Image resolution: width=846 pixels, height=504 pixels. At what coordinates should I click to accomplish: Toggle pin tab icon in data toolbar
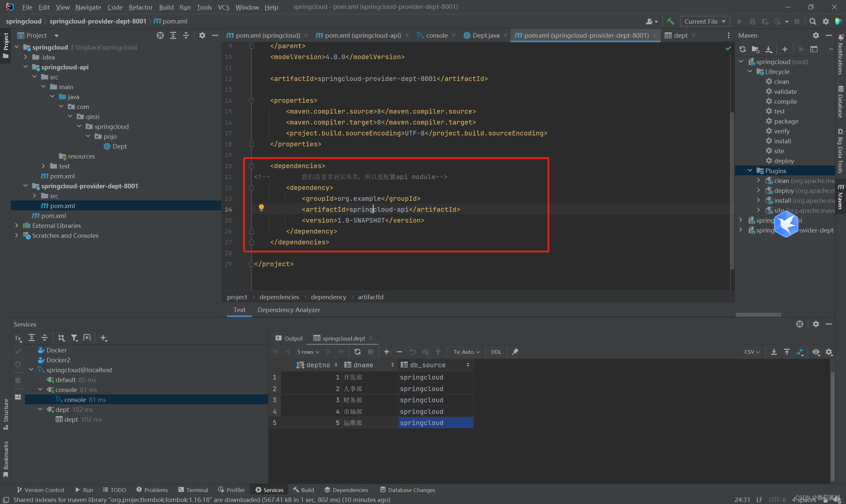point(515,352)
